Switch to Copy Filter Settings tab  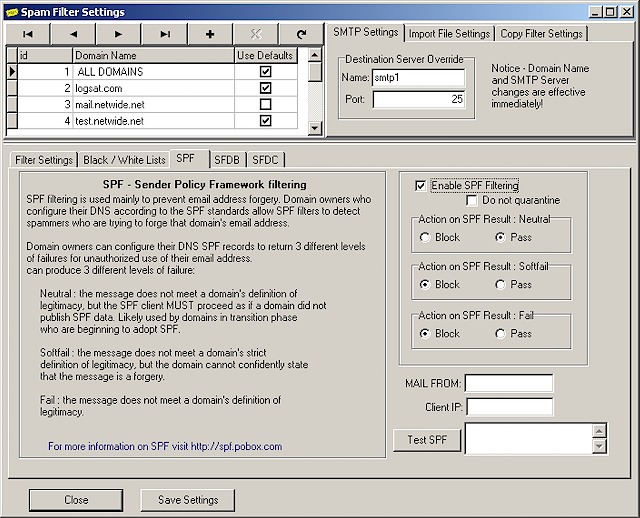point(541,33)
